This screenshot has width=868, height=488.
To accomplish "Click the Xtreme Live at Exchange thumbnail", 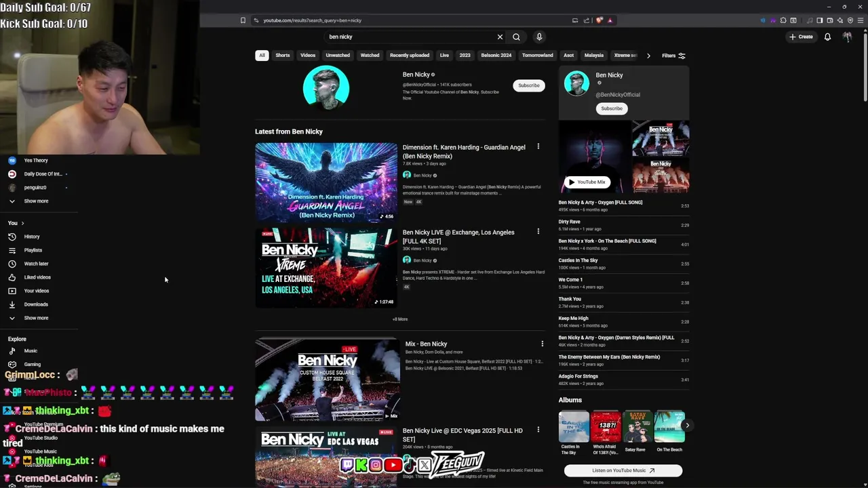I will tap(326, 267).
